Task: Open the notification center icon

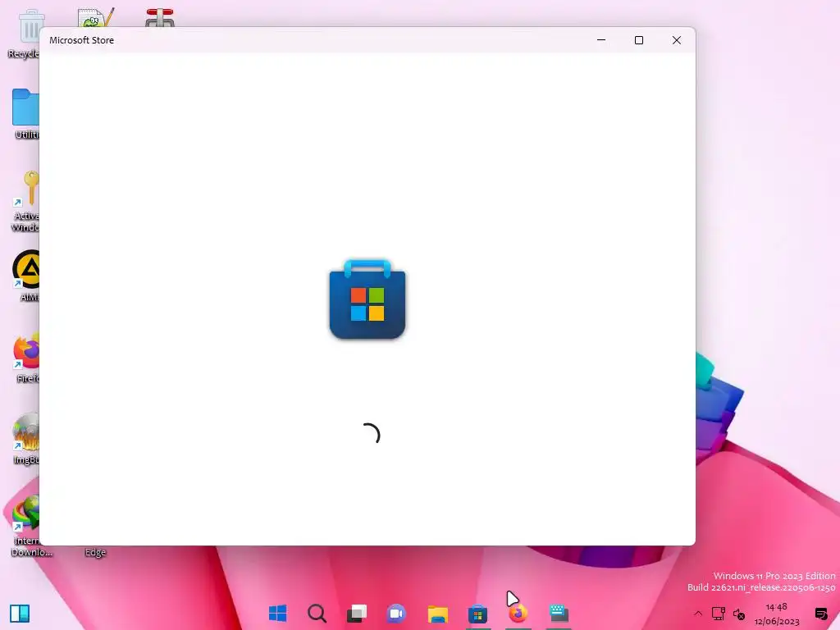Action: (820, 614)
